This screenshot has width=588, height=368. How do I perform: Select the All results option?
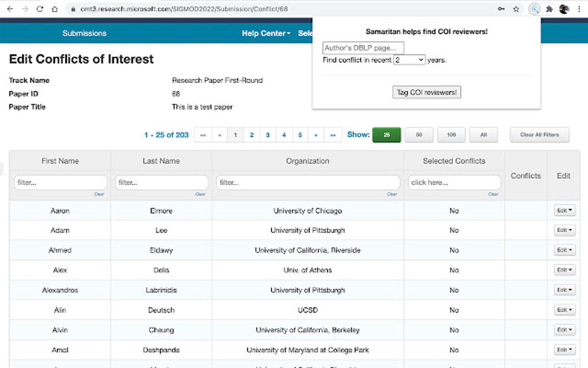[x=483, y=134]
